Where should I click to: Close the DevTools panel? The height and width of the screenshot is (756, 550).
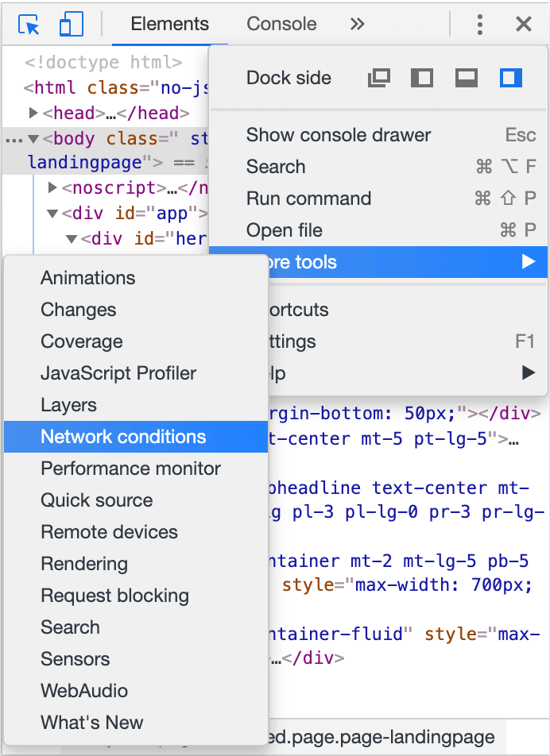pos(524,25)
